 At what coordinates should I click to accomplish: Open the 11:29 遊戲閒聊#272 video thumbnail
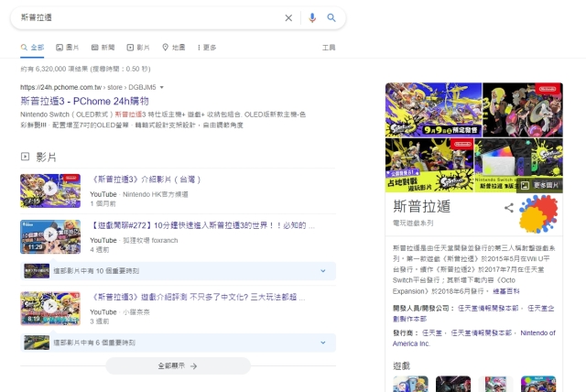(43, 236)
